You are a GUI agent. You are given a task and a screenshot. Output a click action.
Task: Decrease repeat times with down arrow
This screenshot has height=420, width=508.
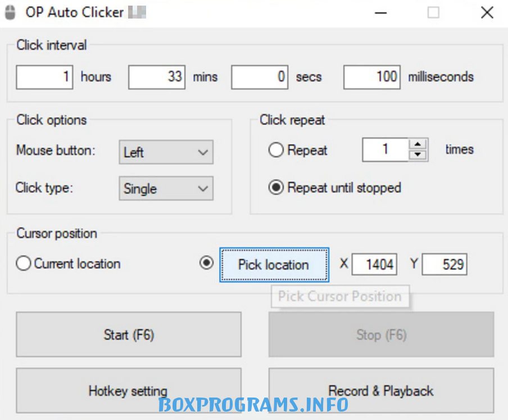click(418, 156)
